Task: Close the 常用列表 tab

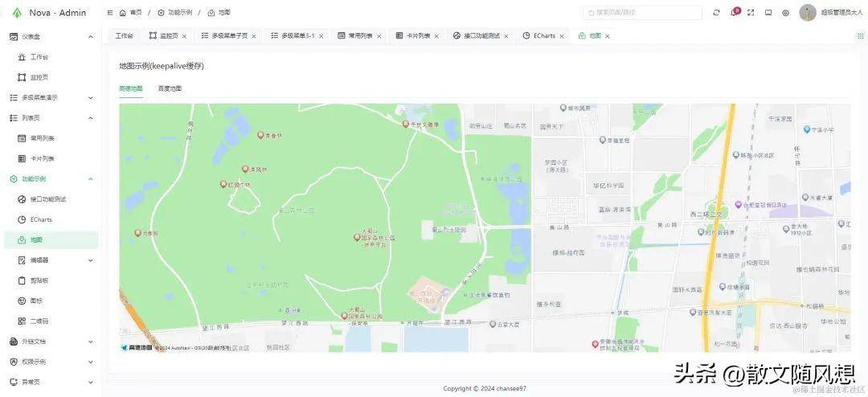Action: 379,36
